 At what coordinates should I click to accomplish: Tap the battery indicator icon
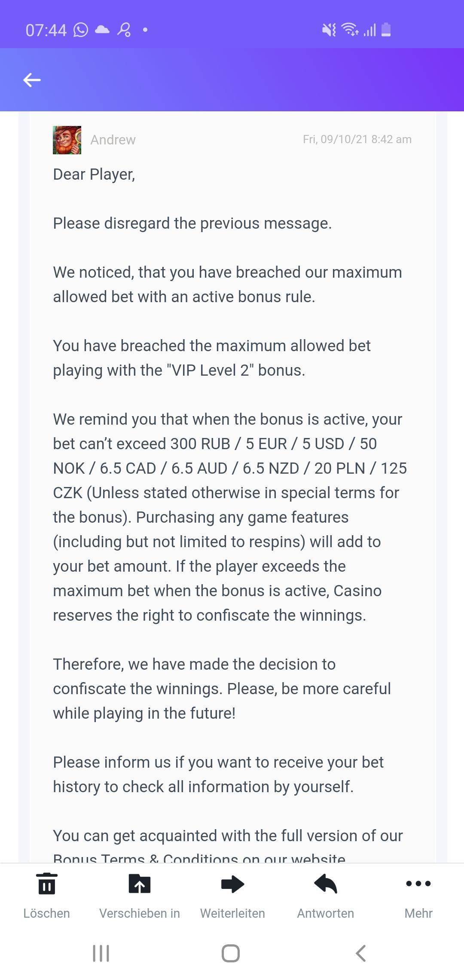pos(386,30)
